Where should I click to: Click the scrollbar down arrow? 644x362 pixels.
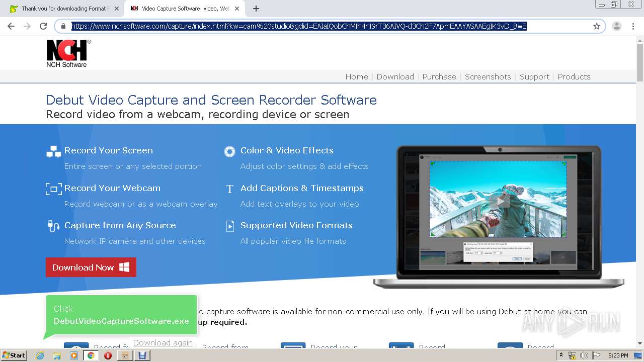(x=640, y=343)
